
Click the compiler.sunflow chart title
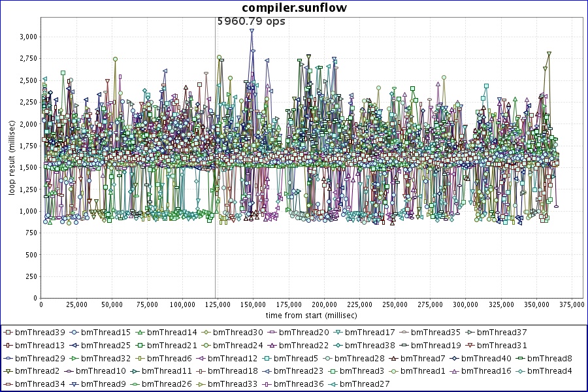tap(294, 8)
